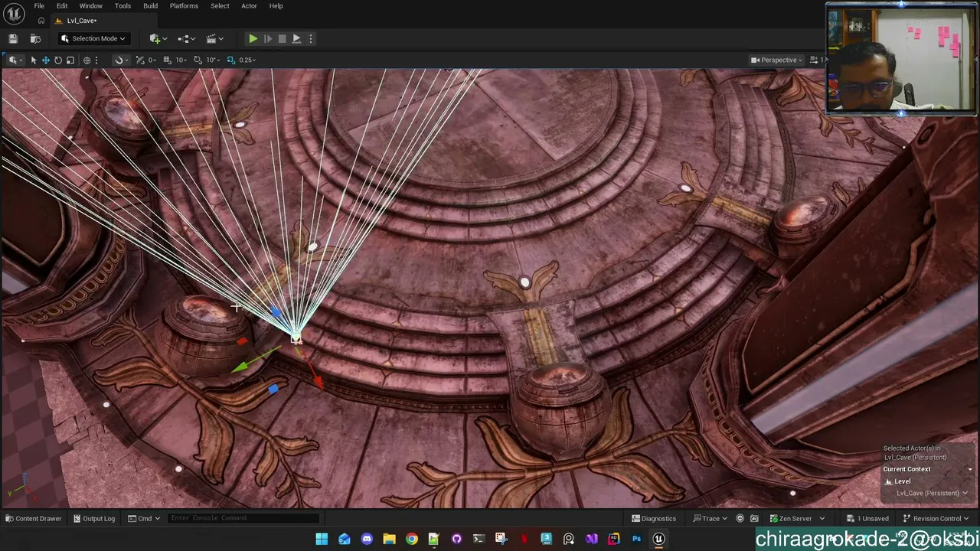Open the Tools menu
The width and height of the screenshot is (980, 551).
tap(122, 6)
